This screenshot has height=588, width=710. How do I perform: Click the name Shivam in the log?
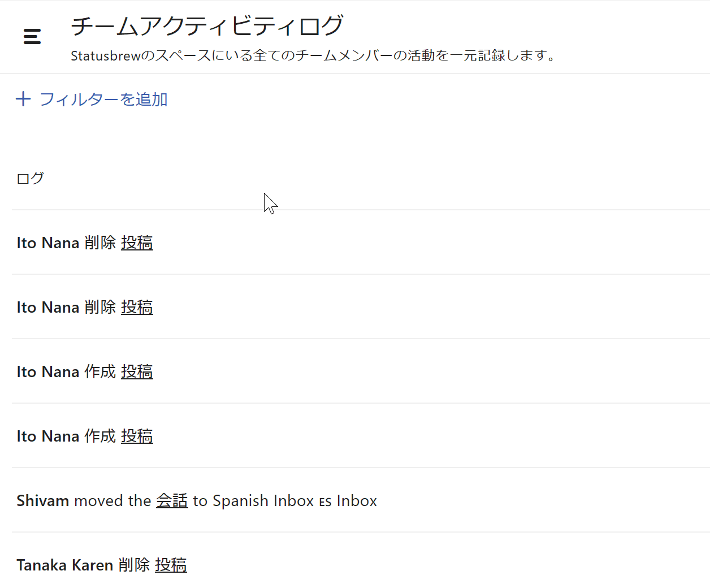click(x=43, y=500)
